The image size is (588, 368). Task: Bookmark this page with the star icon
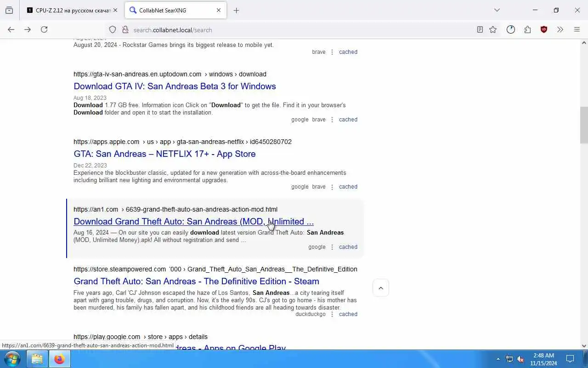[x=493, y=29]
